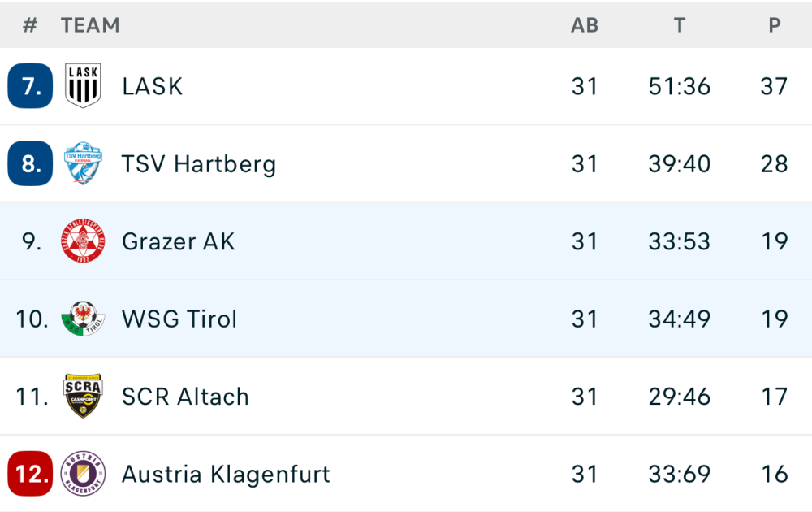Open the Austria Klagenfurt team page

tap(226, 475)
